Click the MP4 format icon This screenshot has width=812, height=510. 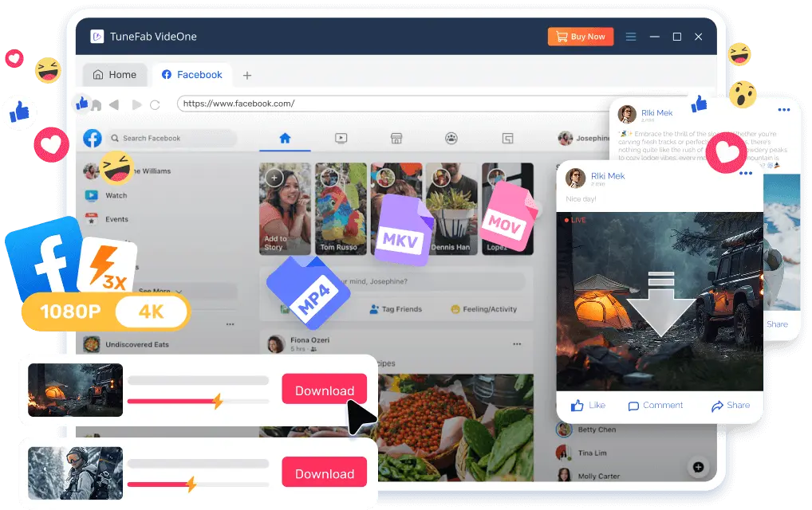[309, 292]
